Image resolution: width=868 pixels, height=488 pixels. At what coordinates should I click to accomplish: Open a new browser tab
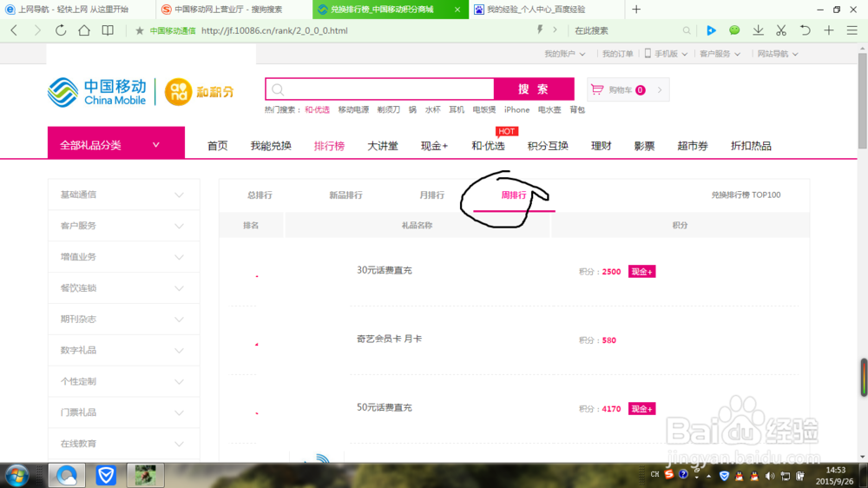tap(636, 10)
